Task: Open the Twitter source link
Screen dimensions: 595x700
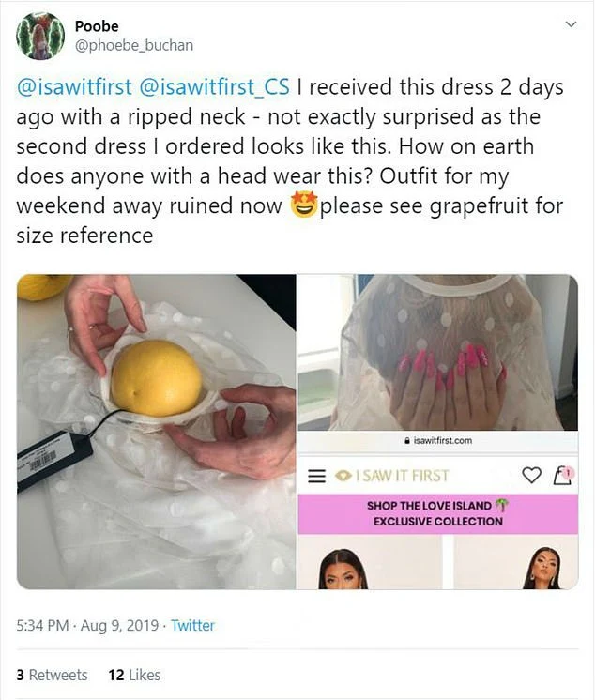Action: coord(192,626)
